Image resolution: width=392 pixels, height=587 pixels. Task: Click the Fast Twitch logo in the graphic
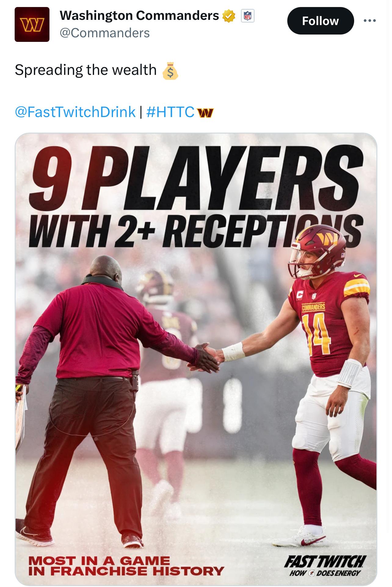(x=325, y=566)
